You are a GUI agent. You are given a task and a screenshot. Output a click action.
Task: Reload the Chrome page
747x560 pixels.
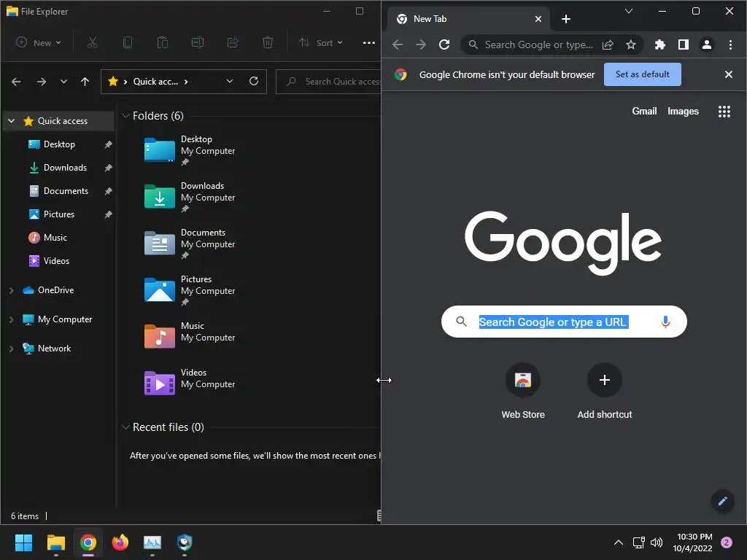444,44
